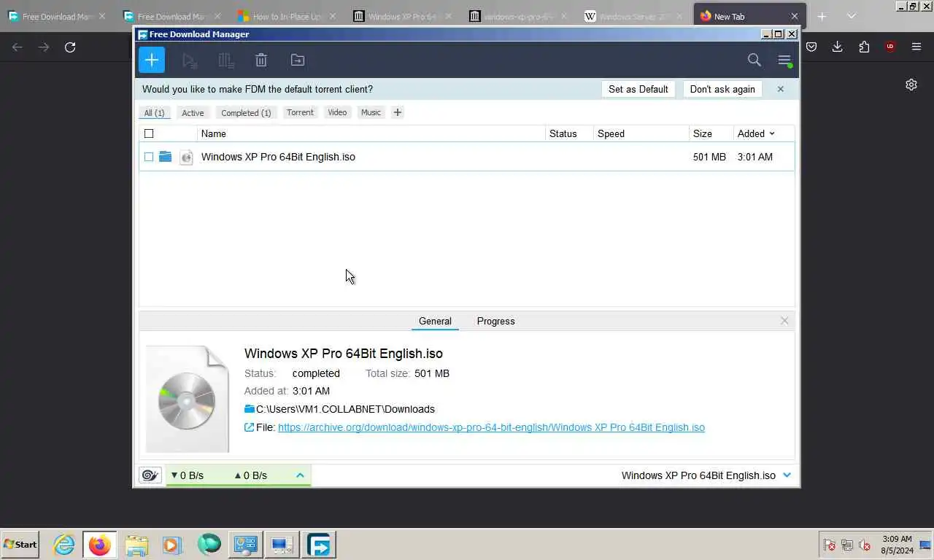
Task: Click the 501 MB size cell
Action: click(x=709, y=157)
